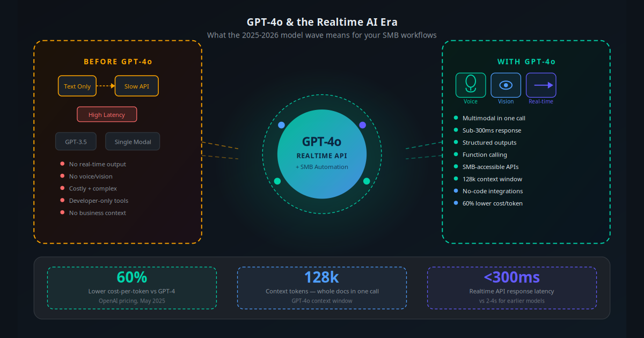This screenshot has height=338, width=644.
Task: Click the 'Function calling' text
Action: point(485,155)
